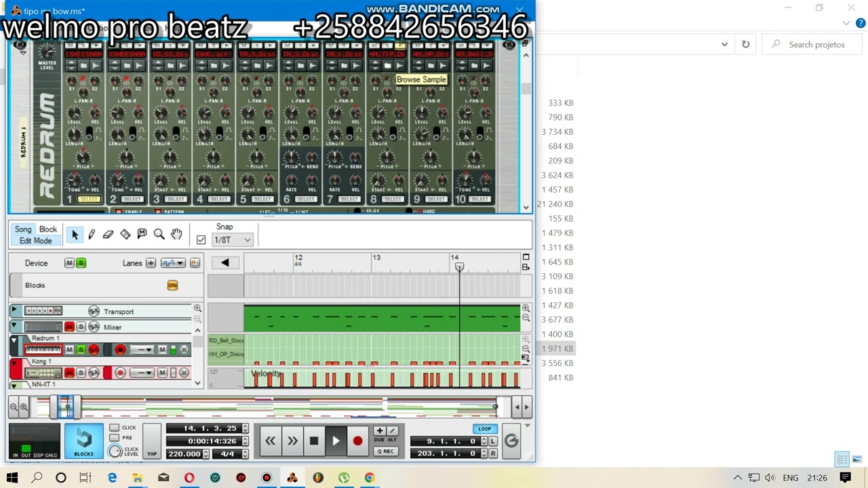The height and width of the screenshot is (488, 868).
Task: Open File Explorer from taskbar
Action: click(138, 478)
